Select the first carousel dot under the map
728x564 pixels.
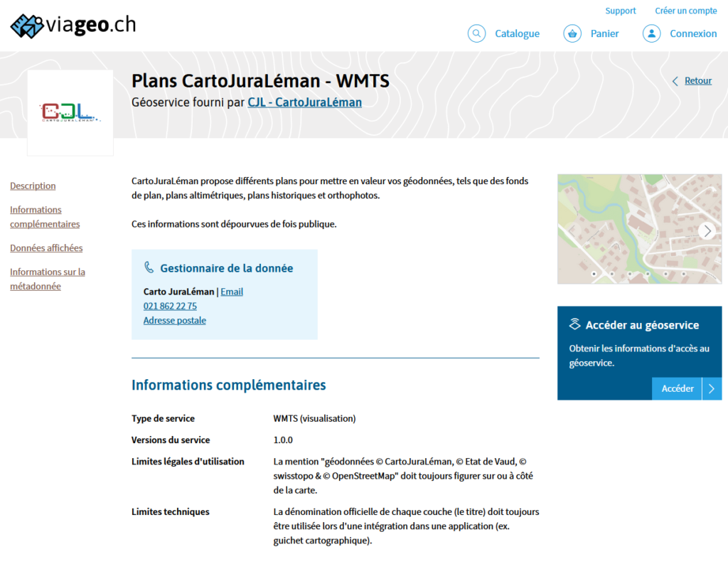tap(594, 274)
